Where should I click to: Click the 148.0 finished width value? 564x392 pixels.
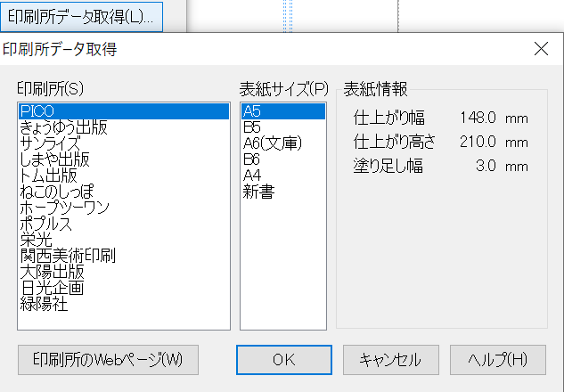pos(478,118)
